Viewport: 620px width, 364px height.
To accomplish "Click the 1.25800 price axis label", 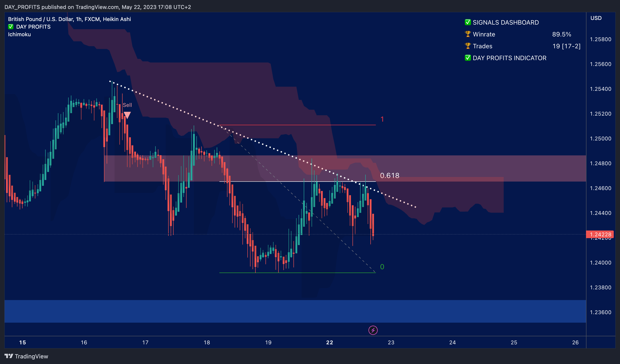I will (600, 39).
